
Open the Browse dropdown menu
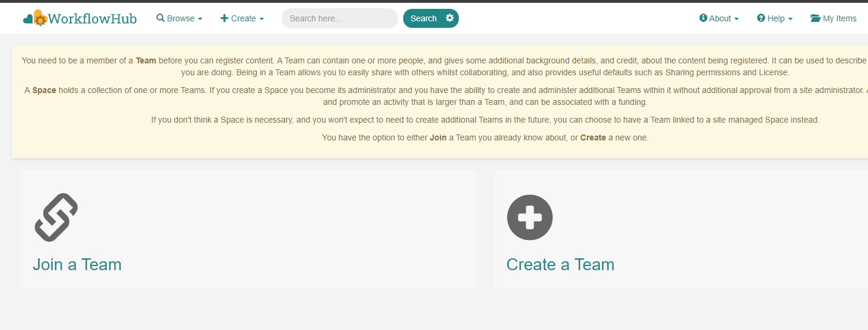tap(179, 18)
